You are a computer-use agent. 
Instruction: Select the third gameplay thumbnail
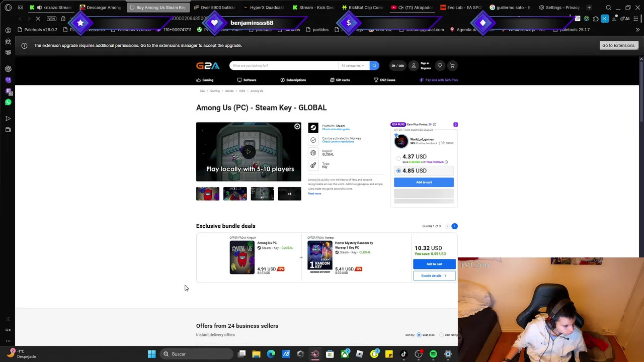[x=262, y=194]
